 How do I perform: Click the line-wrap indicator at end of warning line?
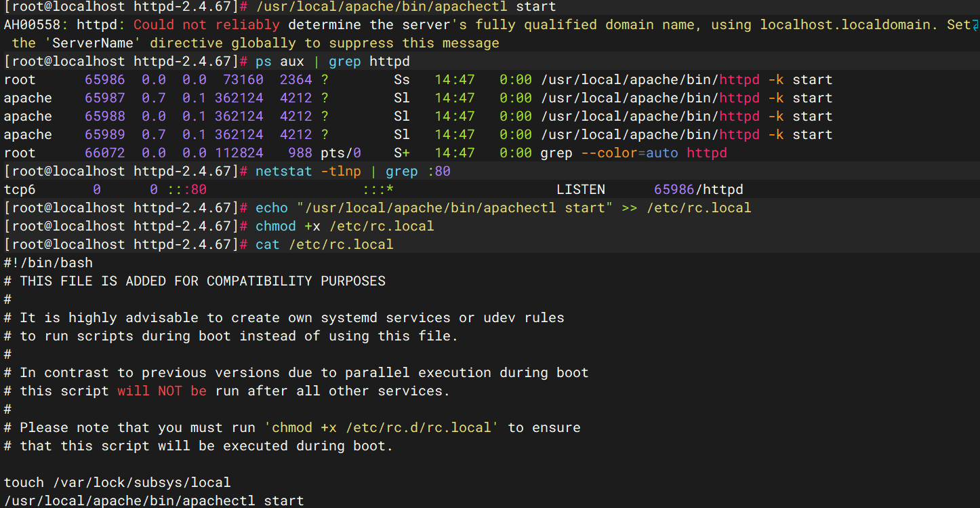(x=975, y=26)
